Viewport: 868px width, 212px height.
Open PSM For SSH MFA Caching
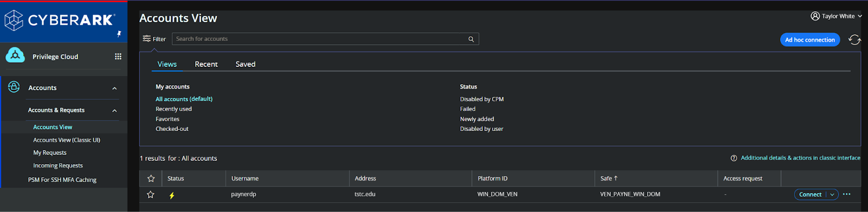[62, 180]
